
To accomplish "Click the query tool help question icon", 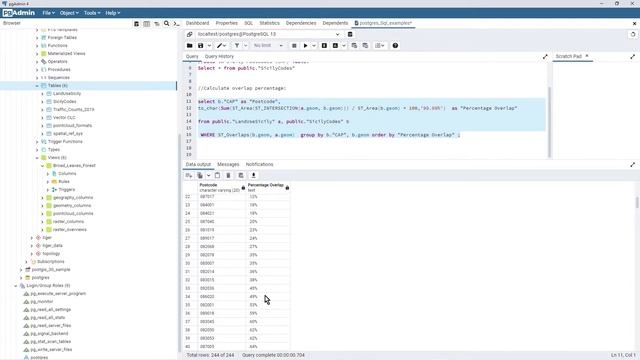I will click(395, 46).
